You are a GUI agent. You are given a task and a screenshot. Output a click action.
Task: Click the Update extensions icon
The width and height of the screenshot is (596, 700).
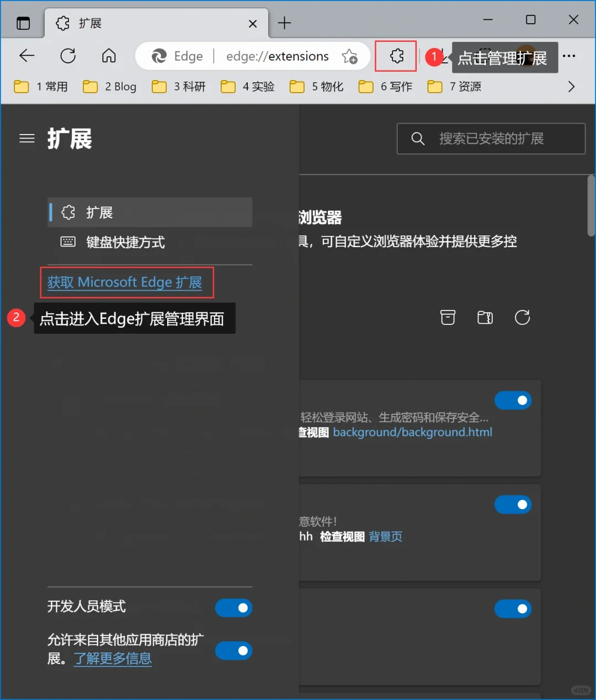pyautogui.click(x=522, y=318)
